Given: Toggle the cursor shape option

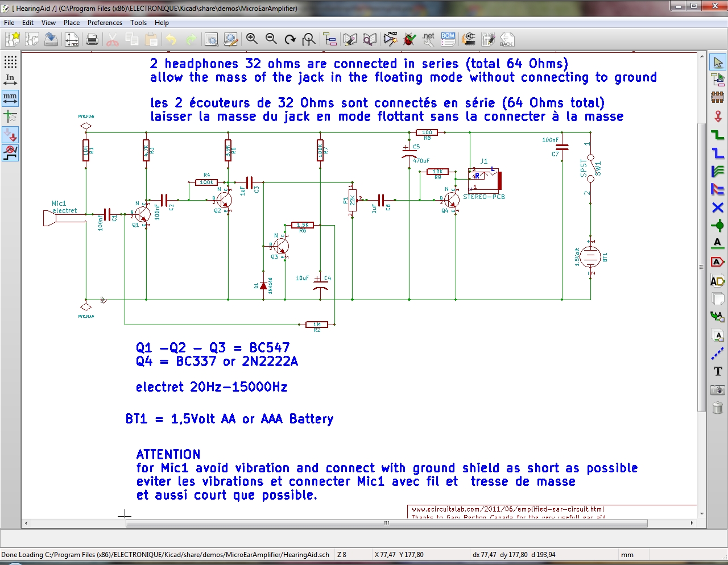Looking at the screenshot, I should (x=10, y=117).
